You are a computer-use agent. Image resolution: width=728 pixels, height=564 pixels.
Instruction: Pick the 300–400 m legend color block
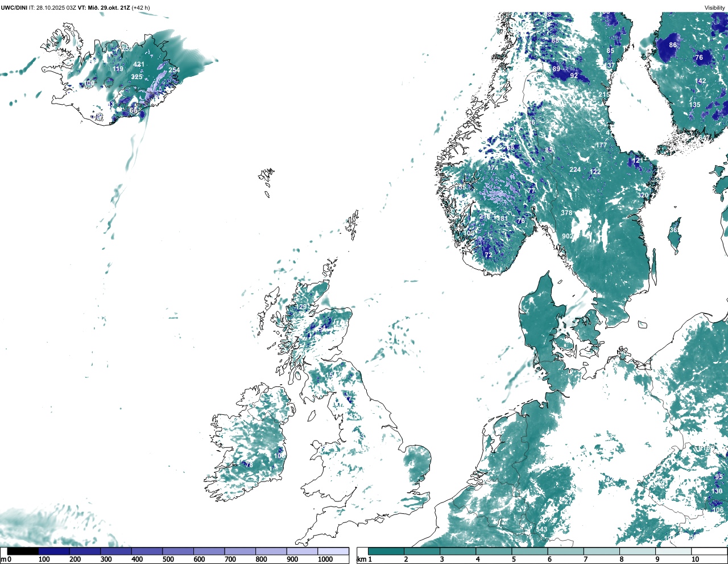[116, 551]
